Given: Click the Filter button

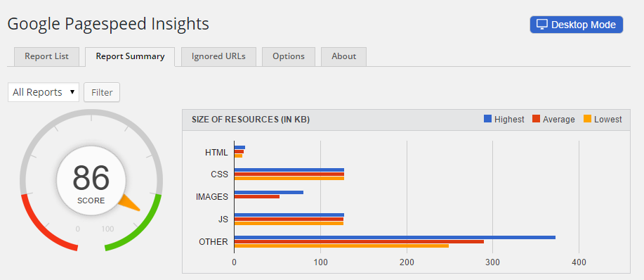Looking at the screenshot, I should tap(102, 92).
